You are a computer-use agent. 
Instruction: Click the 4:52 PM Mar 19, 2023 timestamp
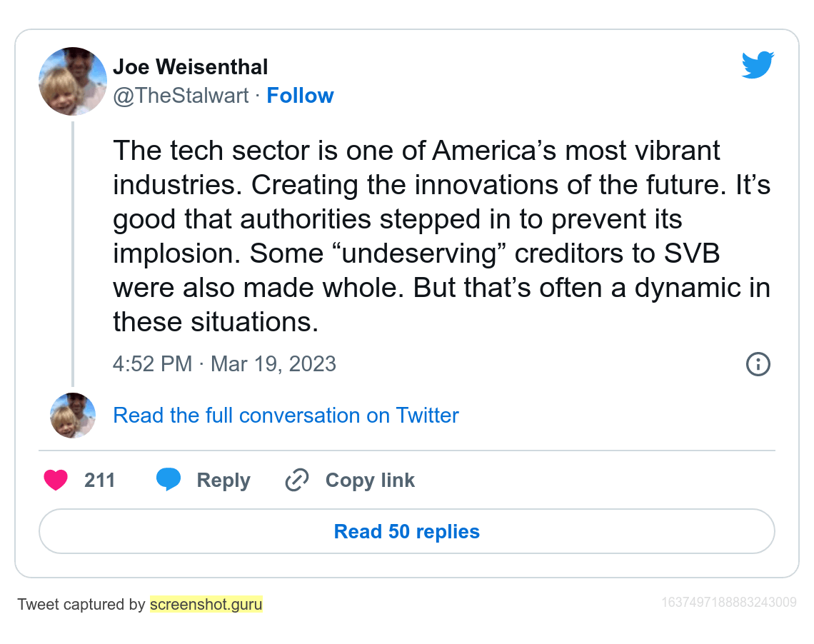pos(224,364)
